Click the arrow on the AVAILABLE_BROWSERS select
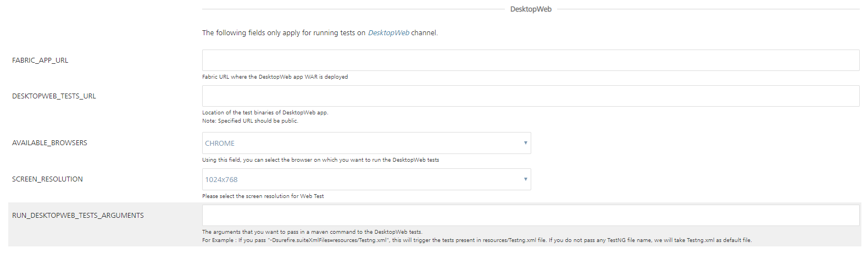 pyautogui.click(x=525, y=143)
